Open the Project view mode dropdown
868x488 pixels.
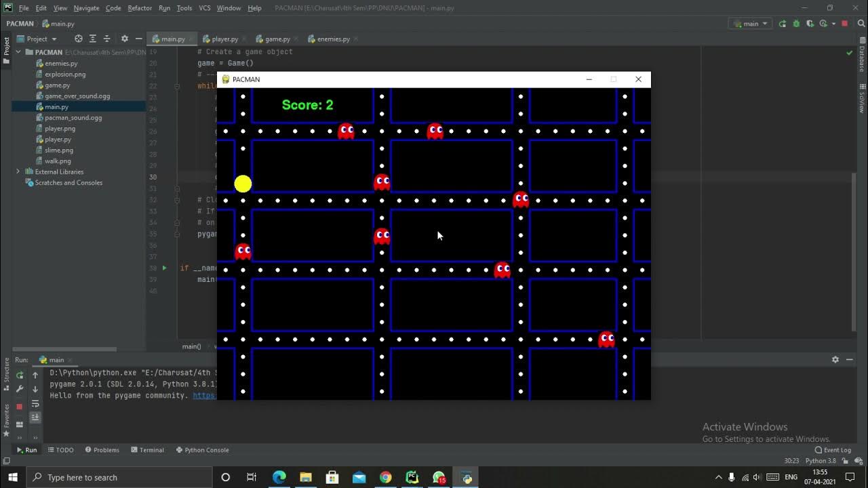pos(37,39)
